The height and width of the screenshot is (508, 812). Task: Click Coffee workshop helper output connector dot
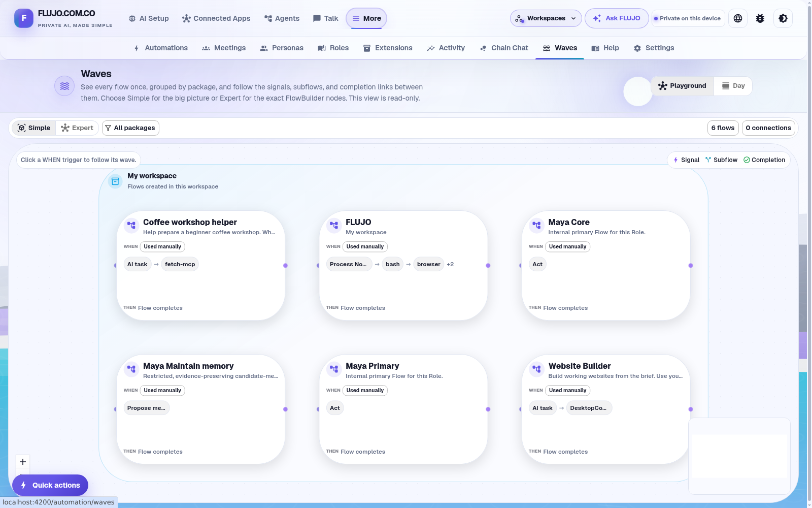coord(285,265)
